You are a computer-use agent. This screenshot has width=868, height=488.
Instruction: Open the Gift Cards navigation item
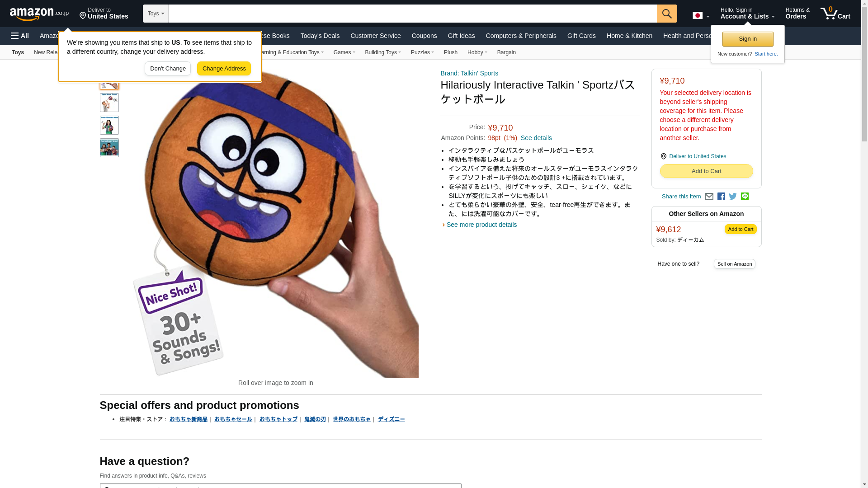pos(581,36)
